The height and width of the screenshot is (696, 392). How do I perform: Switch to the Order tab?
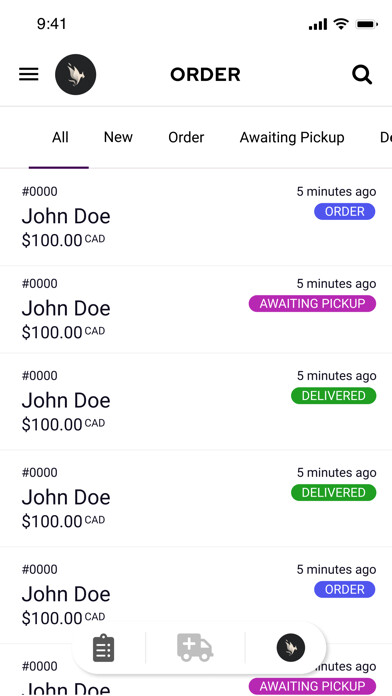[186, 137]
